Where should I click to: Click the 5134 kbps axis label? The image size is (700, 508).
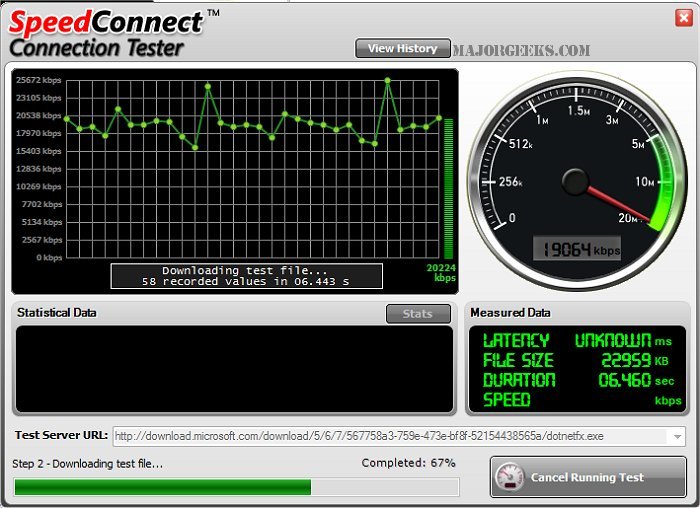[42, 222]
